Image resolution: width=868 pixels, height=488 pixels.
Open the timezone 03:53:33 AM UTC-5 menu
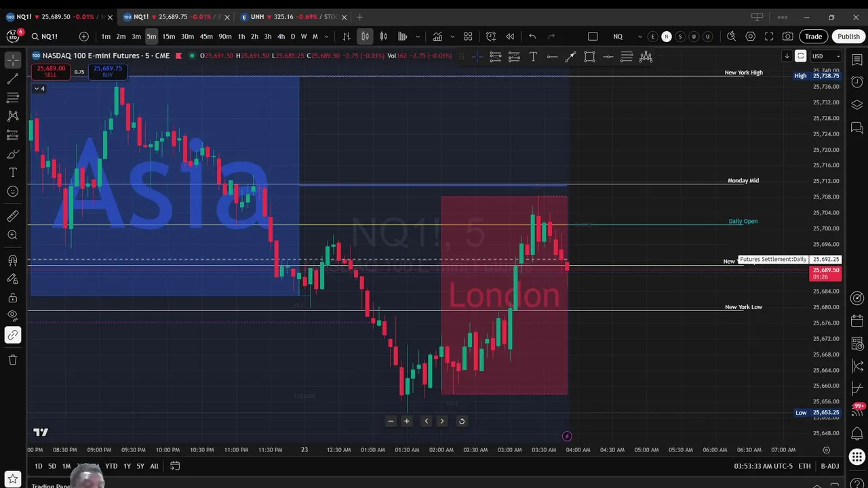point(763,466)
